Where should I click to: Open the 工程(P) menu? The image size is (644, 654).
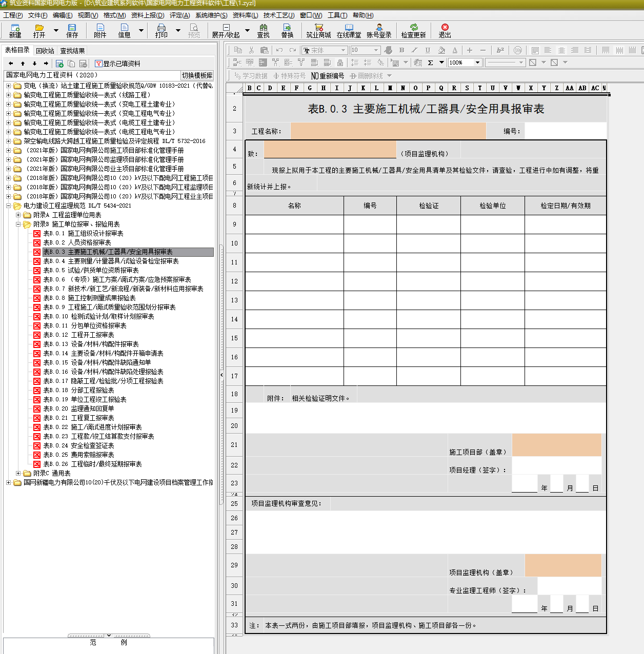click(13, 15)
